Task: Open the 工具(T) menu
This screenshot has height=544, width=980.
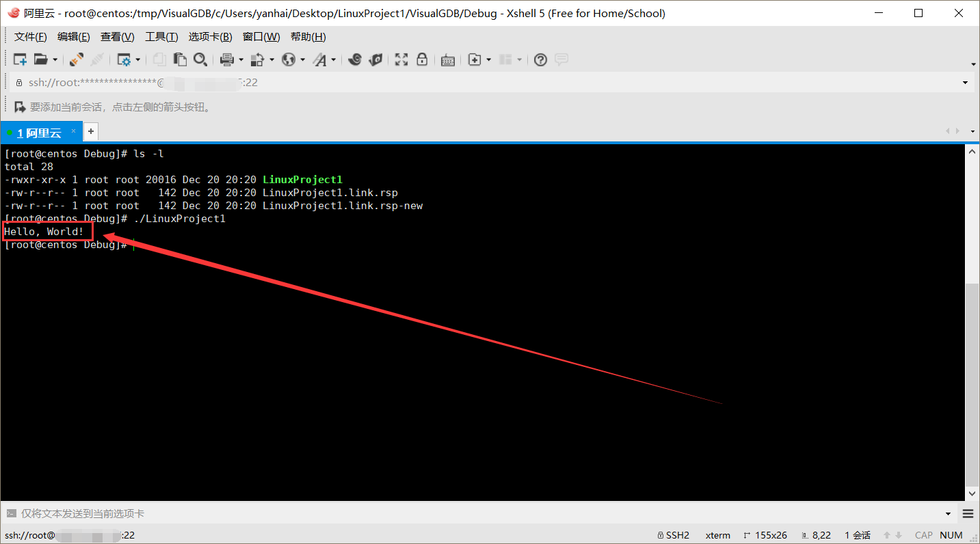Action: [161, 36]
